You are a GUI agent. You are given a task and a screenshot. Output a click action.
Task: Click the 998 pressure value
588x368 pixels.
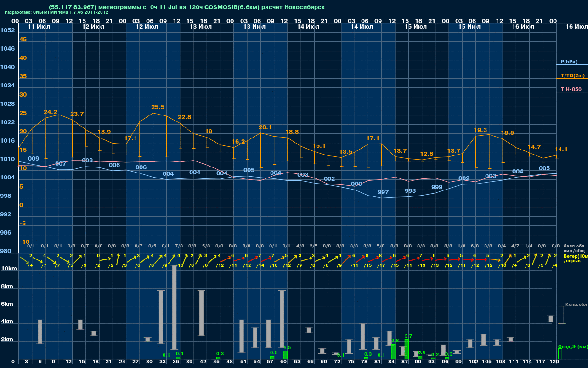(410, 191)
